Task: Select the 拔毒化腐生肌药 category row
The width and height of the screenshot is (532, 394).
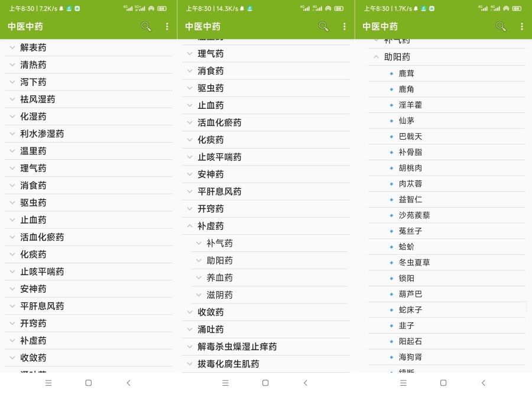Action: pos(228,364)
